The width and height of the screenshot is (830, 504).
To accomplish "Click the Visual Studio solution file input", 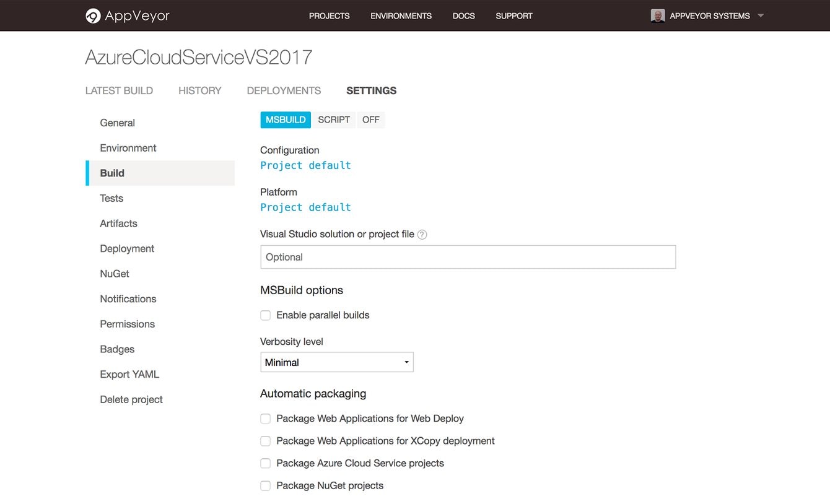I will [x=468, y=257].
